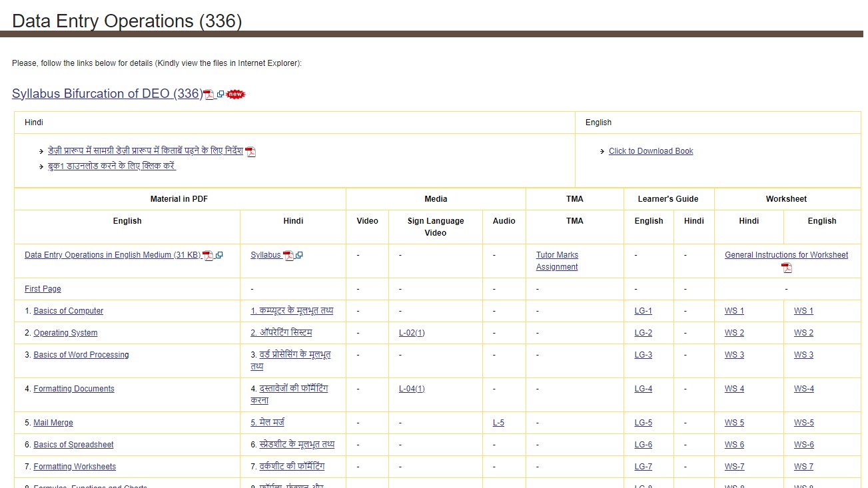Open English worksheet WS-6

pos(803,445)
